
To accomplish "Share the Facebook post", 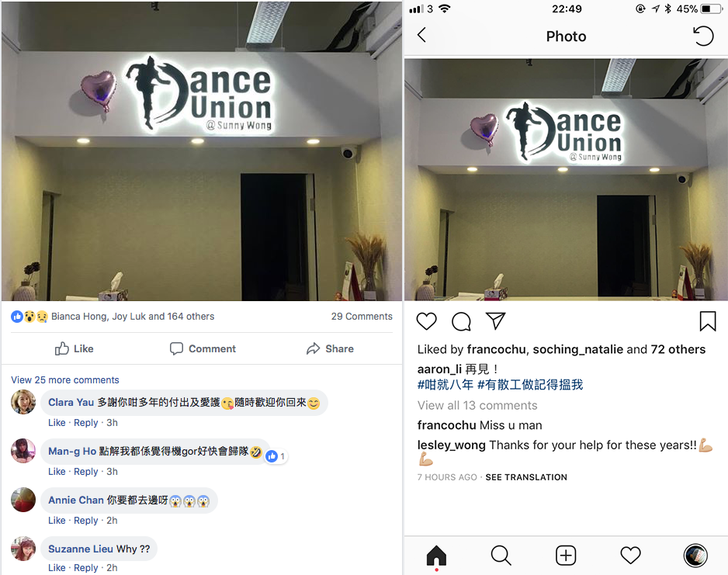I will click(330, 348).
